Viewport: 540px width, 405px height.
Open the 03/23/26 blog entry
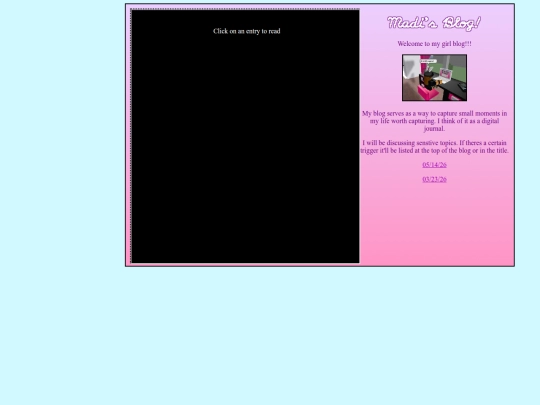coord(434,179)
